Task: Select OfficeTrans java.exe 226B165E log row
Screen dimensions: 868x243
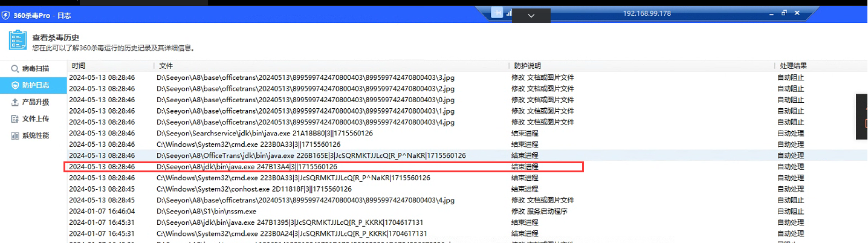Action: point(467,155)
